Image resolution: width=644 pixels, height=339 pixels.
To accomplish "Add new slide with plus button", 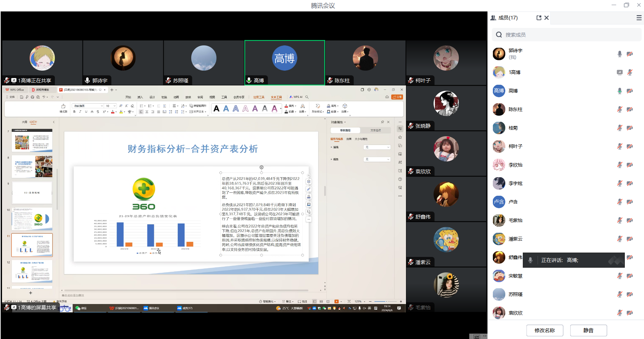I will click(31, 293).
